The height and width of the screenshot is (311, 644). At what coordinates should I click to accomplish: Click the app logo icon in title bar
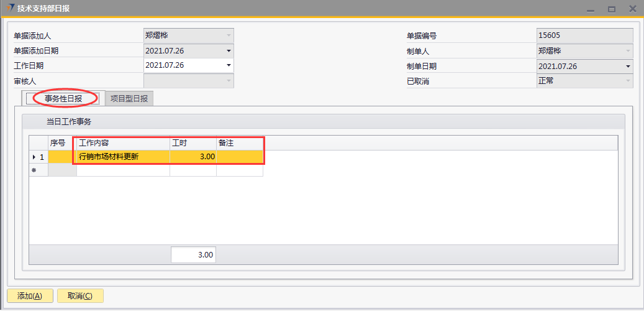pos(9,9)
